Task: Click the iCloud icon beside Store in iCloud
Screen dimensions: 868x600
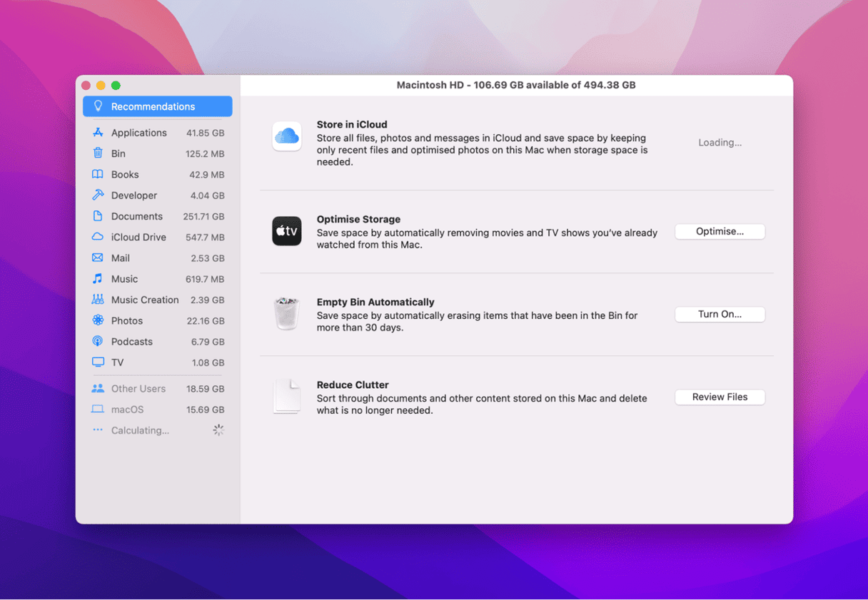Action: click(x=286, y=136)
